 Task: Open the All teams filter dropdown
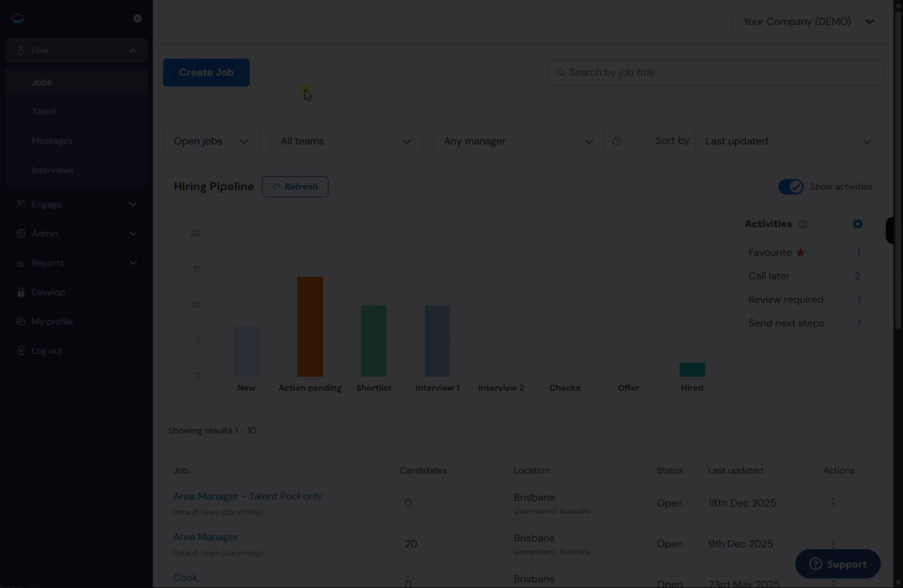pyautogui.click(x=346, y=141)
